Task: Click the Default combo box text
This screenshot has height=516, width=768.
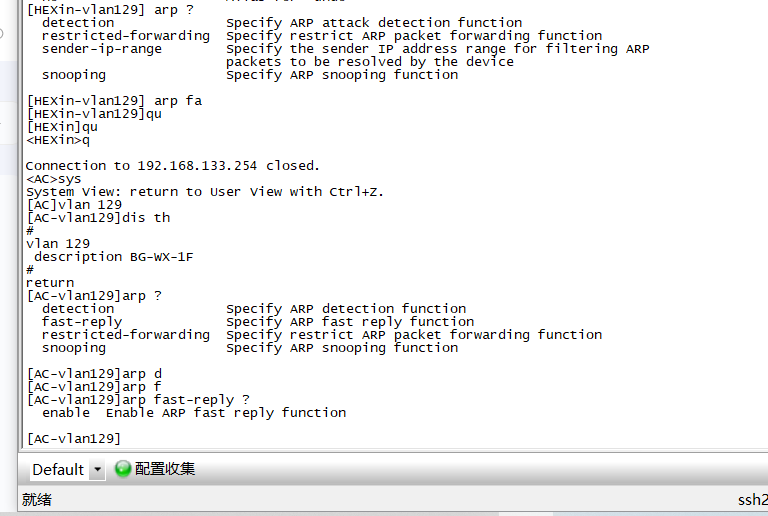Action: (x=58, y=470)
